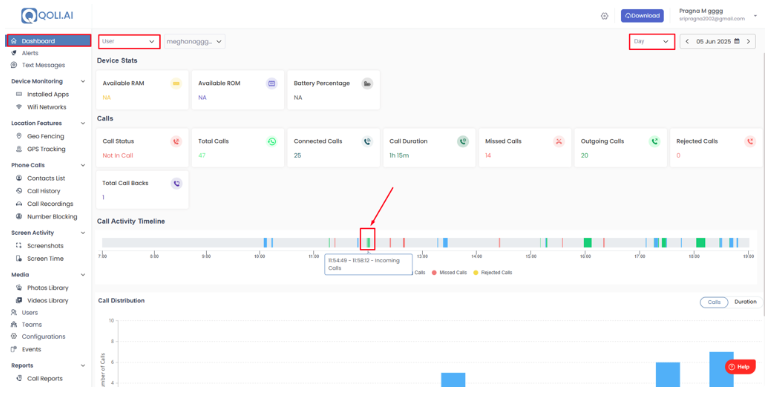Click the Rejected Calls icon
This screenshot has width=765, height=403.
pyautogui.click(x=750, y=141)
